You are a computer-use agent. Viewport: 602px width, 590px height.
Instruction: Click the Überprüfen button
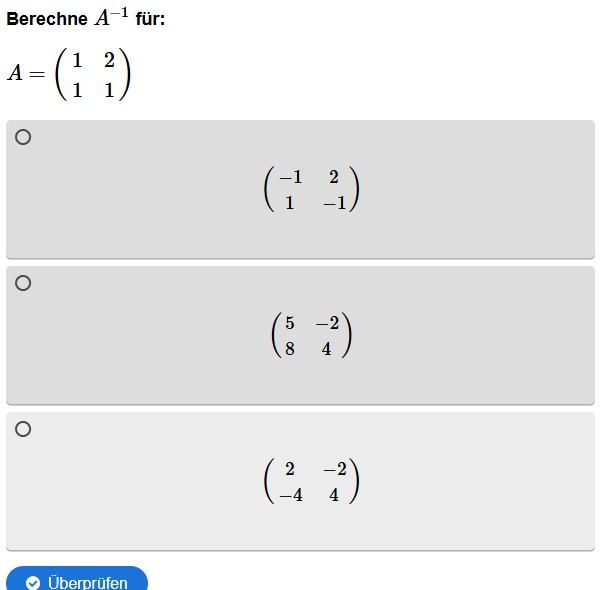(77, 581)
